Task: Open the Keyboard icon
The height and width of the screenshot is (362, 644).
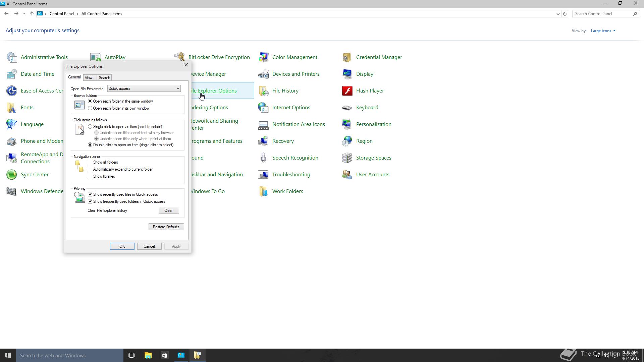Action: pos(347,108)
